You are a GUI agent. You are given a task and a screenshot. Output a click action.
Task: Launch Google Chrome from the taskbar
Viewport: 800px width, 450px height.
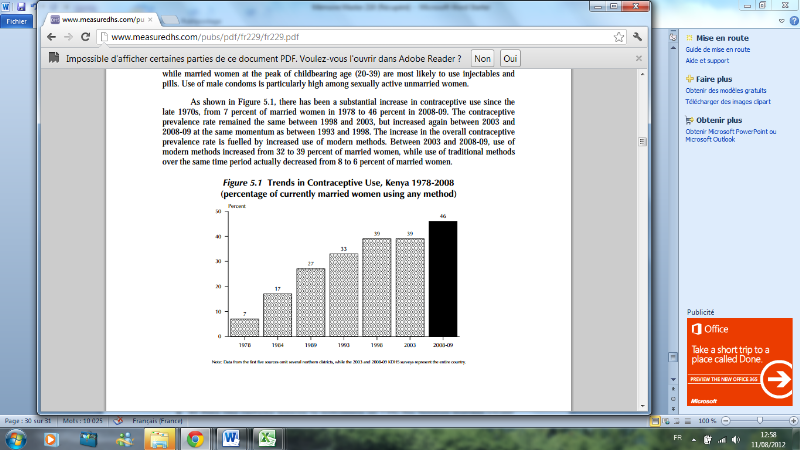click(195, 439)
